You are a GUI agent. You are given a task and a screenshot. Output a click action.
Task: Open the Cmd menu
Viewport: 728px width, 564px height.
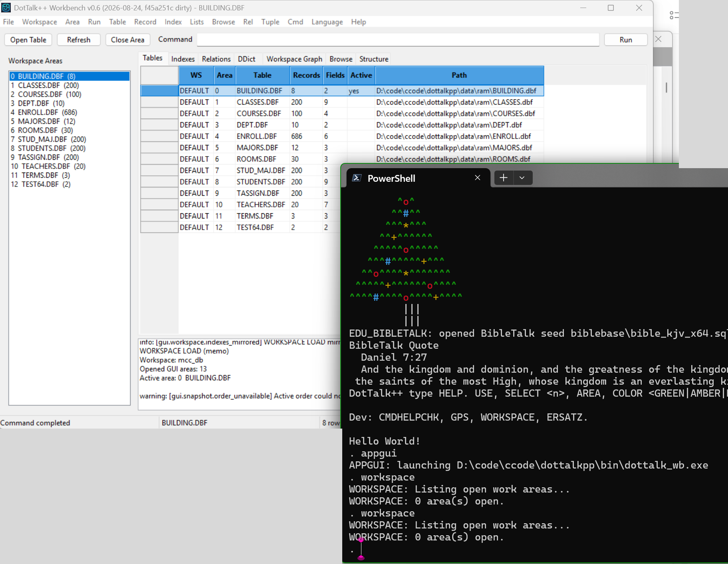295,22
